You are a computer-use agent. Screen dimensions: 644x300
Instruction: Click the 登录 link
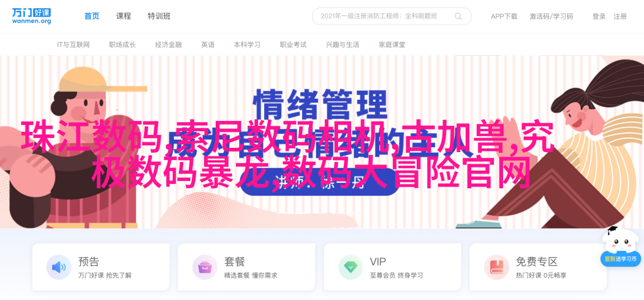[x=599, y=17]
